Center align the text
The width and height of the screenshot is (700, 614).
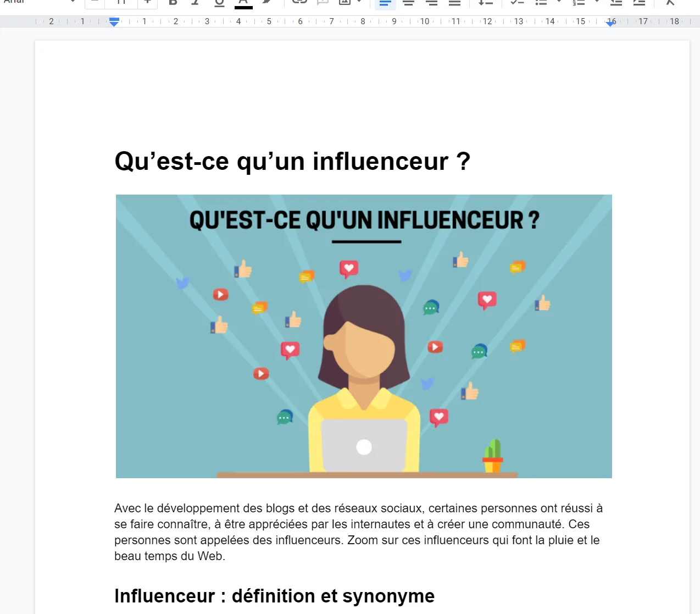tap(408, 3)
